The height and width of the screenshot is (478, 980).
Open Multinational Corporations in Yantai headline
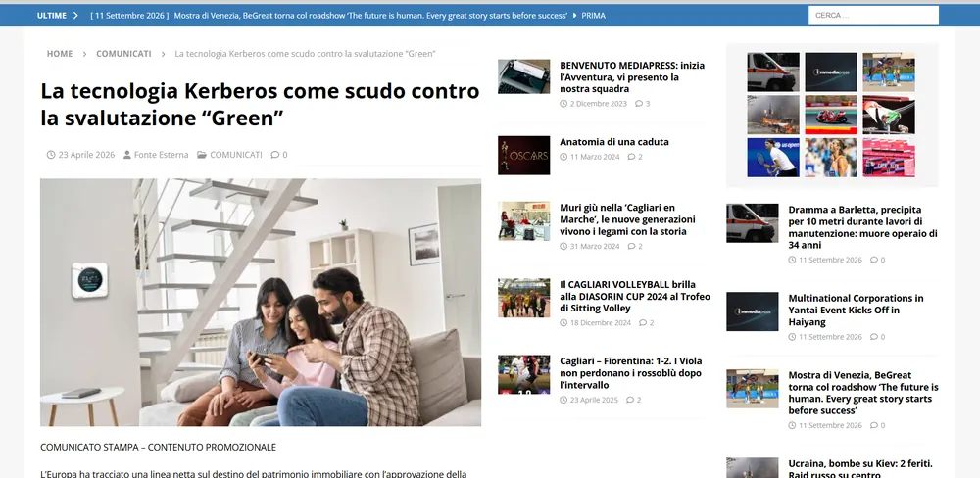856,310
